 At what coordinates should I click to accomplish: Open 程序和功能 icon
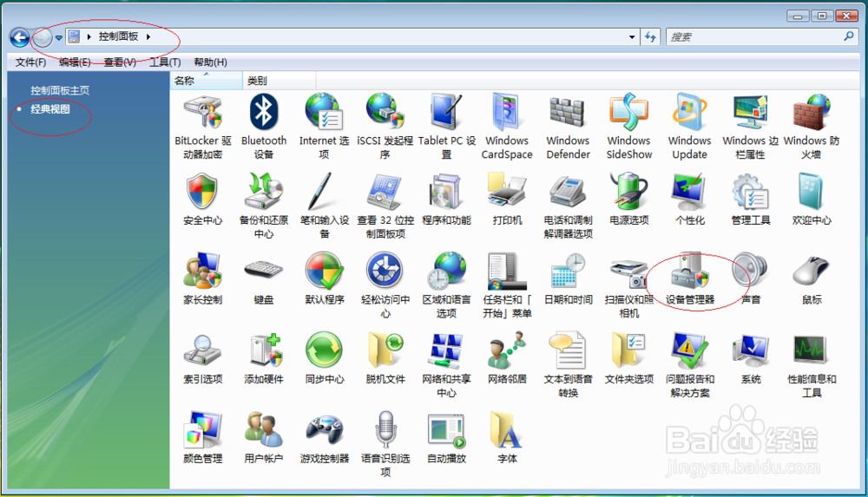446,192
